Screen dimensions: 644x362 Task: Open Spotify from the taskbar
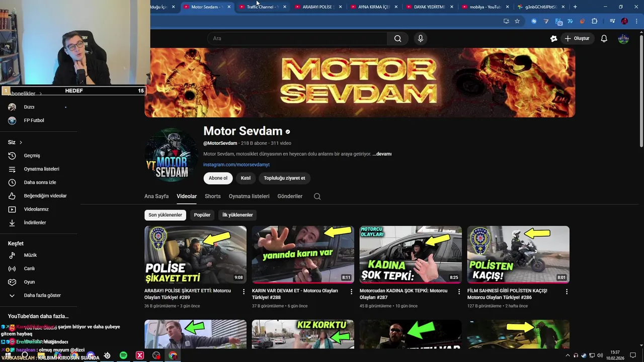[123, 355]
